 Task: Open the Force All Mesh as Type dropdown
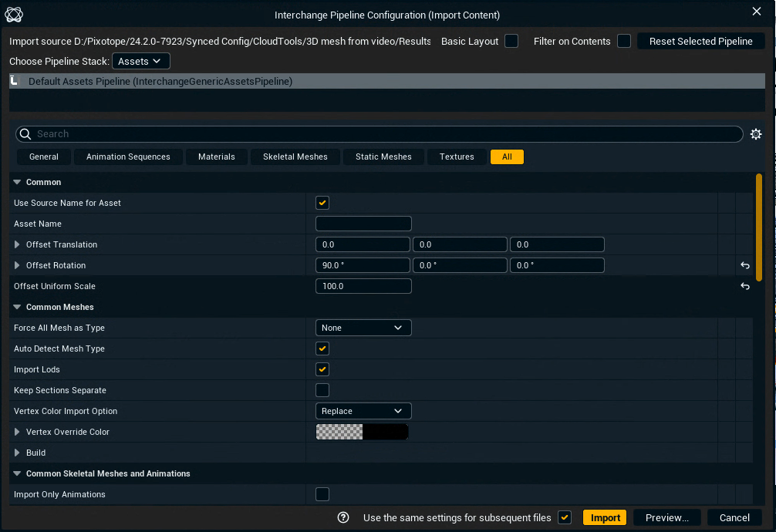(x=363, y=328)
